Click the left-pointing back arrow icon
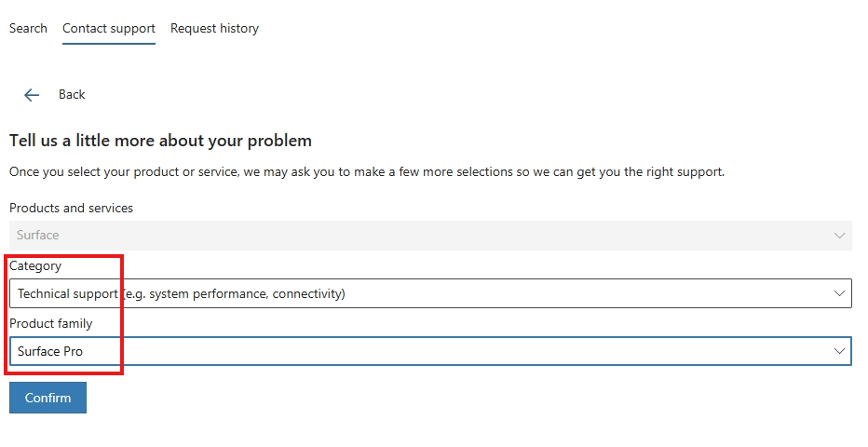Image resolution: width=868 pixels, height=447 pixels. [x=32, y=95]
